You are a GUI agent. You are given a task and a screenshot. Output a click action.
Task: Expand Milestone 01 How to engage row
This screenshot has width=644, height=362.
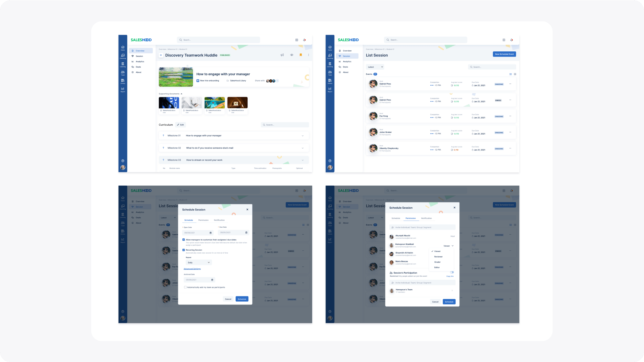[x=234, y=136]
